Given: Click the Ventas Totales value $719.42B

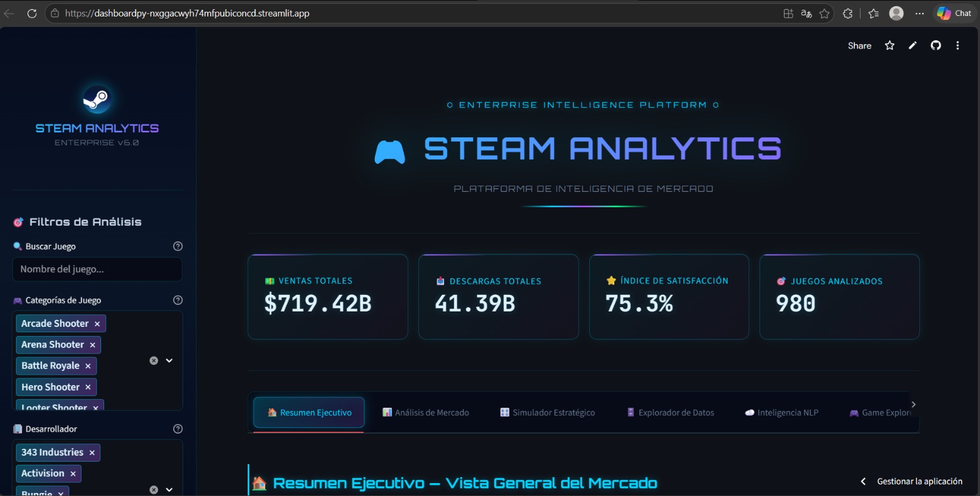Looking at the screenshot, I should pos(318,303).
